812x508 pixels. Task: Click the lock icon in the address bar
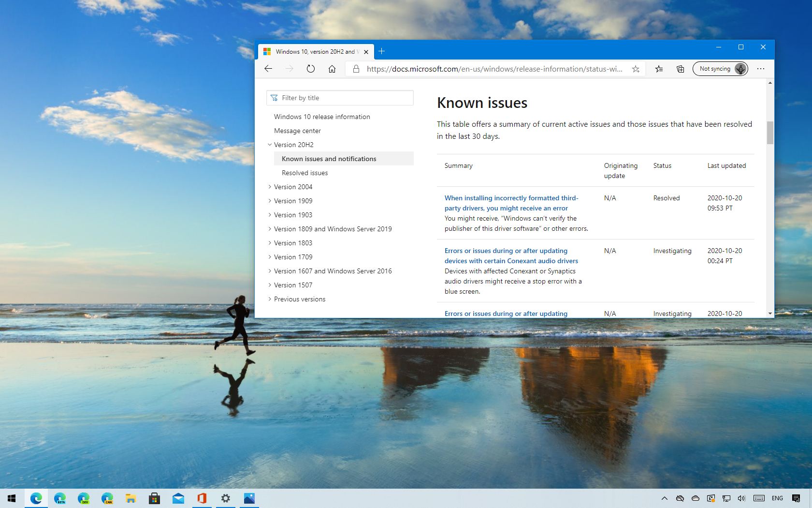[355, 69]
